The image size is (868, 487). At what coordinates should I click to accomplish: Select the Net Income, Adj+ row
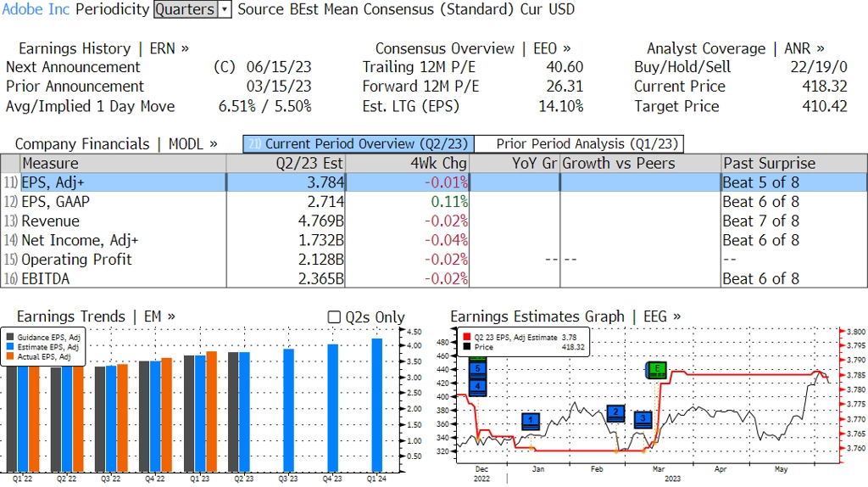434,240
